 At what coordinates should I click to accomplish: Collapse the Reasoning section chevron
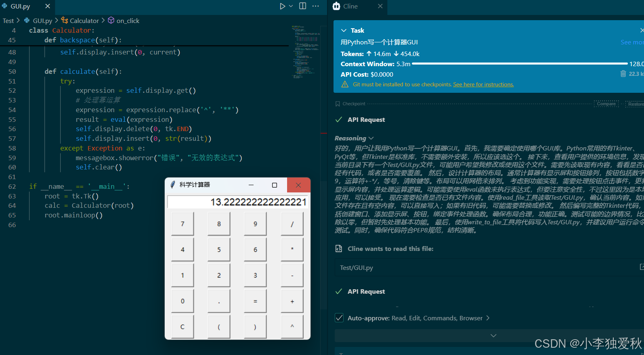(371, 138)
